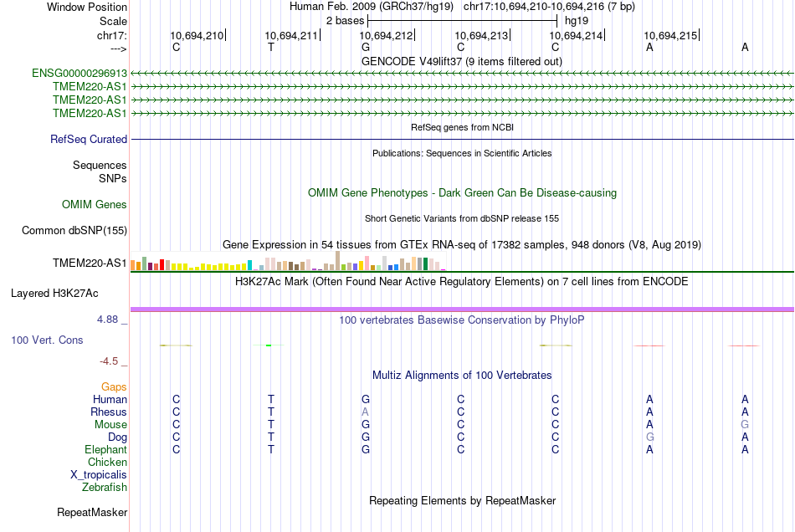795x532 pixels.
Task: Click the -4.5 PhyloP lower scale value
Action: click(x=109, y=361)
